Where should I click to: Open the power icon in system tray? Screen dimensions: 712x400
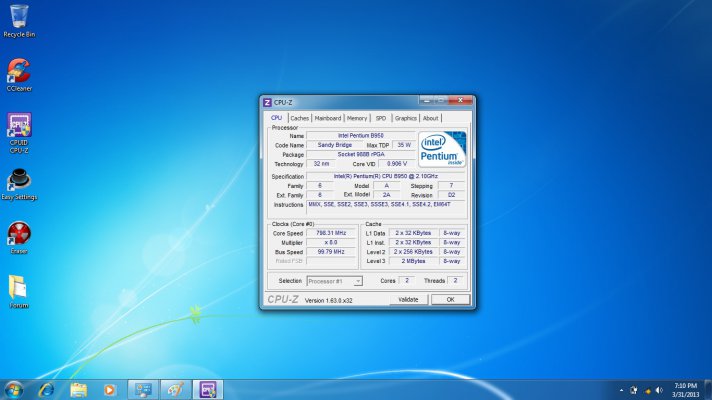pyautogui.click(x=633, y=390)
